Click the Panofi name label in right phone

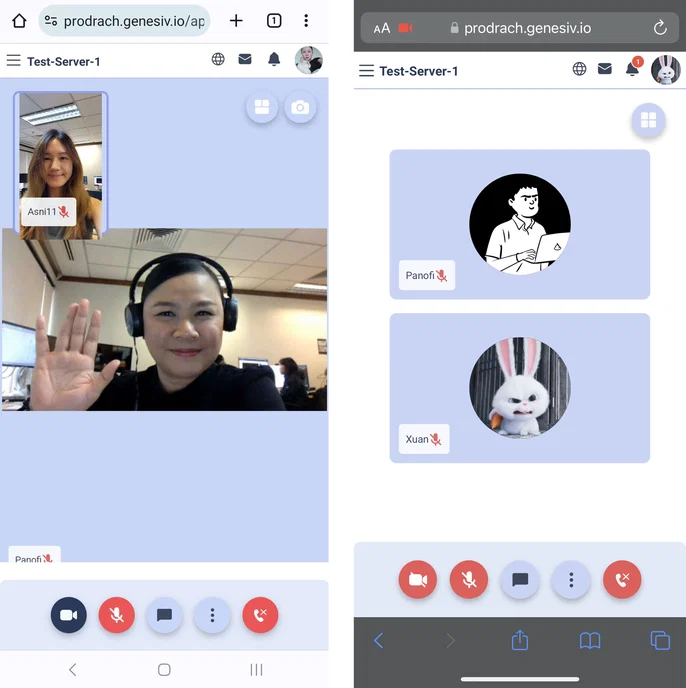click(x=427, y=276)
